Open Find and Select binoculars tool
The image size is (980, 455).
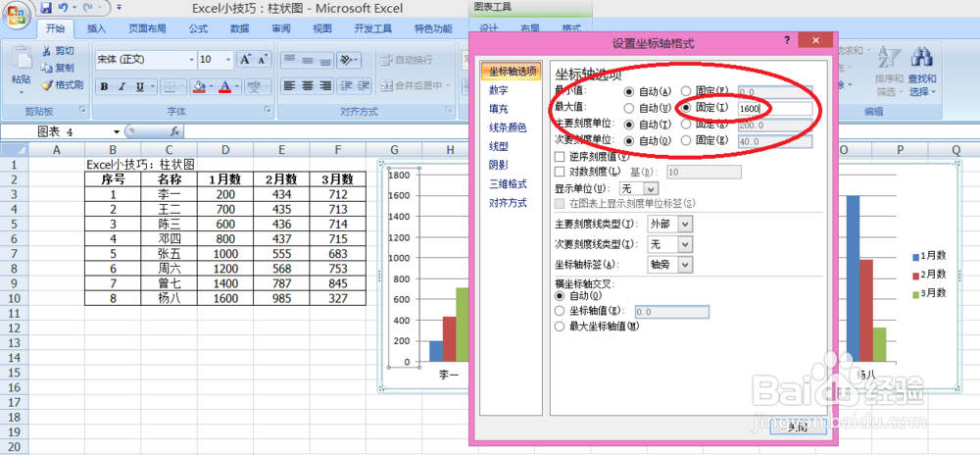922,72
